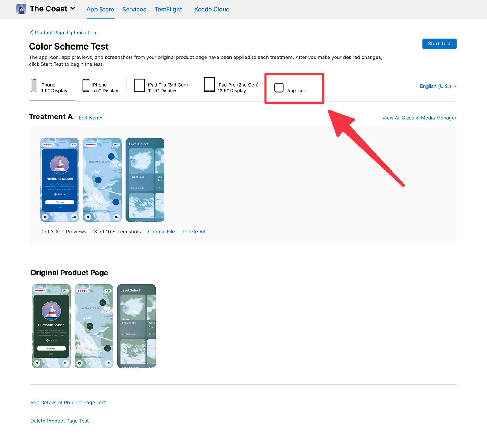Open The Coast app switcher dropdown

pos(73,9)
